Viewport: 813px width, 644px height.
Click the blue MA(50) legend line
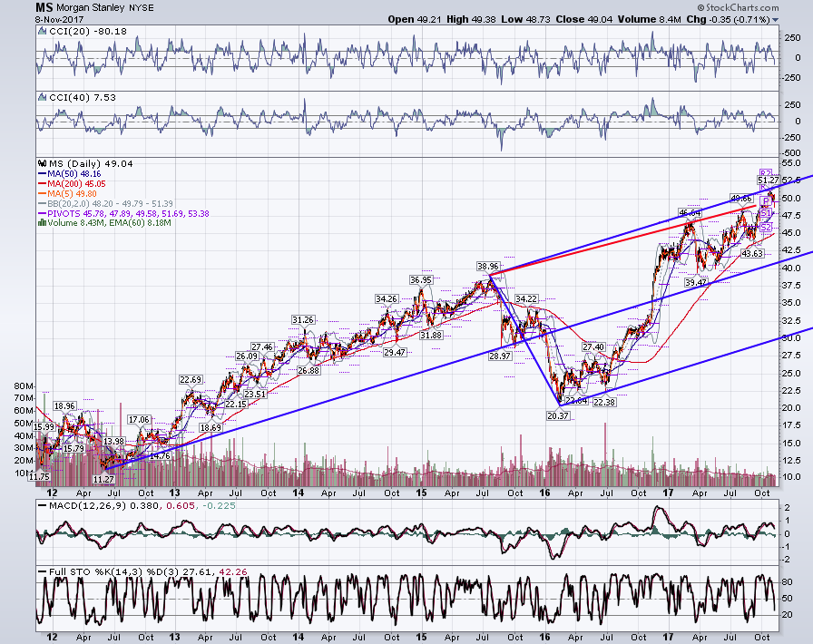pyautogui.click(x=43, y=174)
